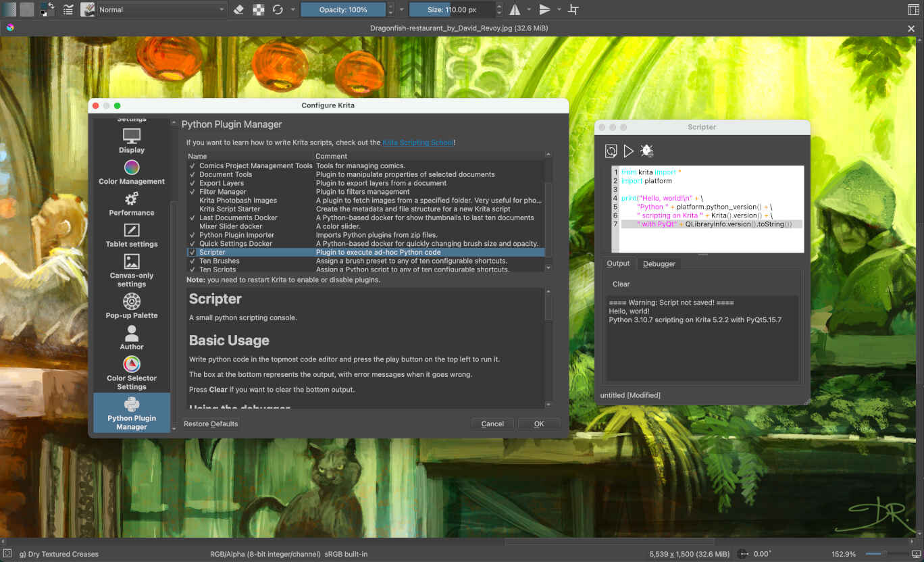This screenshot has height=562, width=924.
Task: Mirror the canvas horizontally
Action: [x=515, y=9]
